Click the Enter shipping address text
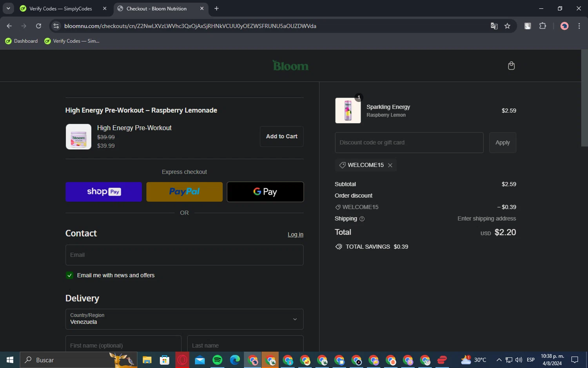This screenshot has width=588, height=368. click(487, 219)
